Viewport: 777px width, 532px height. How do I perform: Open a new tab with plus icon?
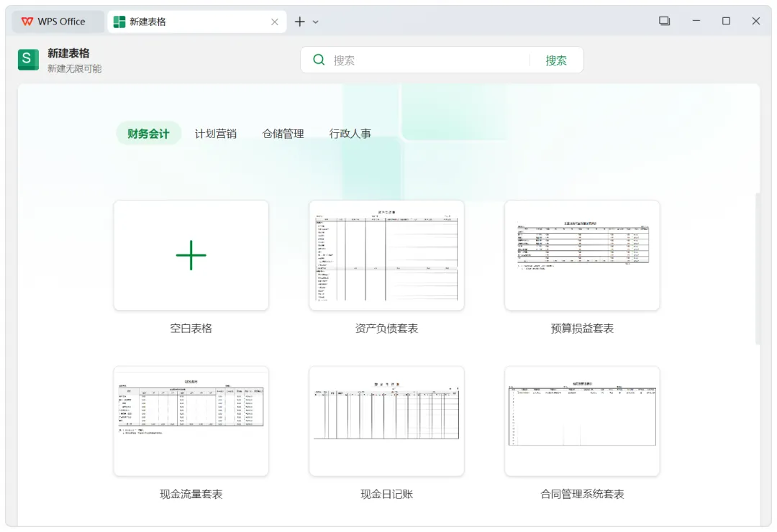[300, 22]
